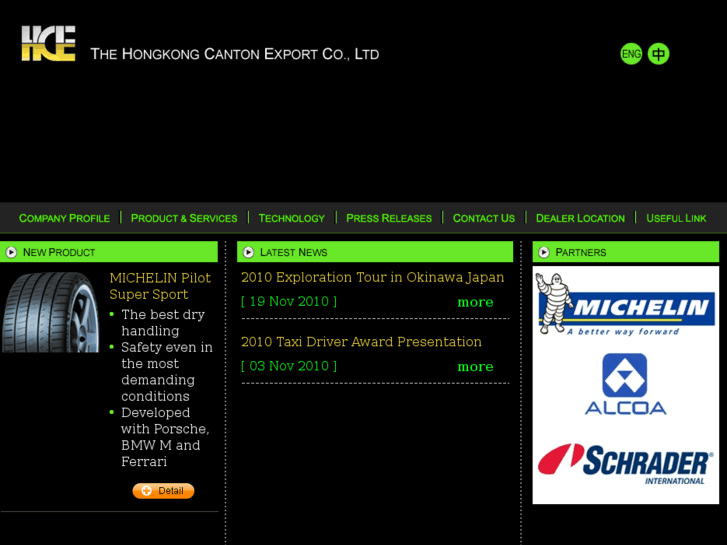Open the Dealer Location menu item

580,218
